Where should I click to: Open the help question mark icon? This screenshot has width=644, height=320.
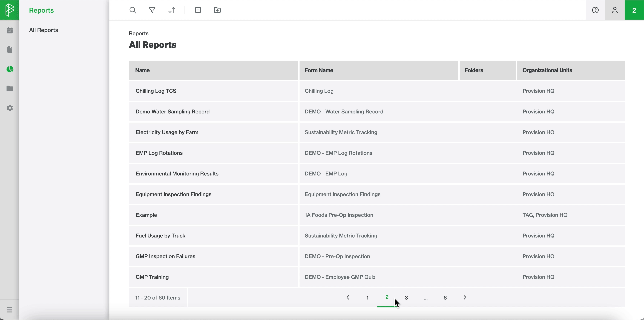tap(595, 10)
